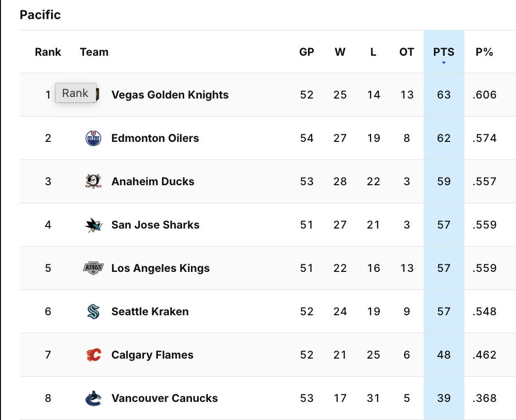Click the San Jose Sharks logo

coord(93,225)
